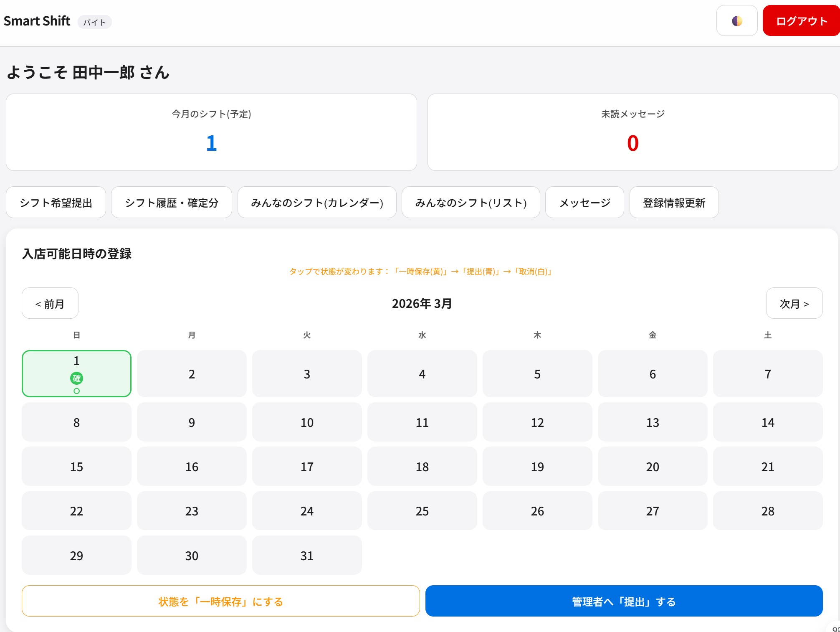This screenshot has height=632, width=840.
Task: Toggle the dark mode theme button
Action: pos(737,21)
